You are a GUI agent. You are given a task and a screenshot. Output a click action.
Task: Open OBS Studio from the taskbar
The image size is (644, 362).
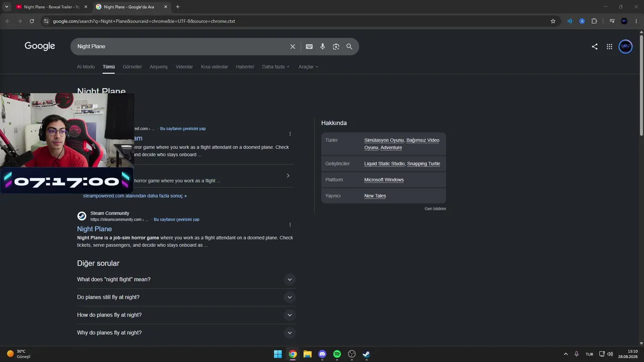pyautogui.click(x=352, y=354)
